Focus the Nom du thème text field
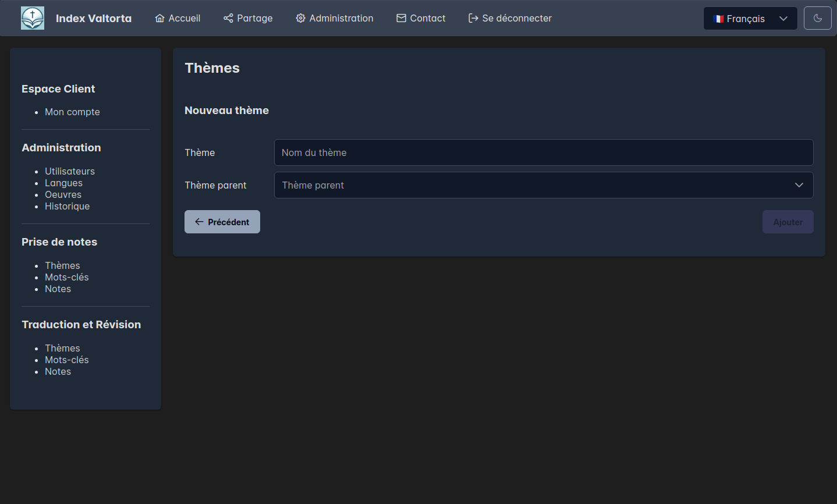The image size is (837, 504). [543, 152]
